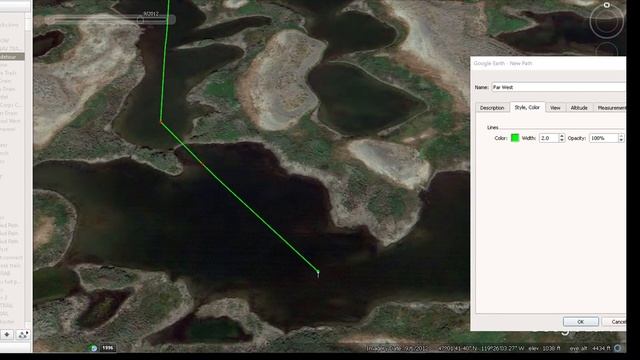640x360 pixels.
Task: Click the elev 1038 ft readout
Action: [544, 348]
